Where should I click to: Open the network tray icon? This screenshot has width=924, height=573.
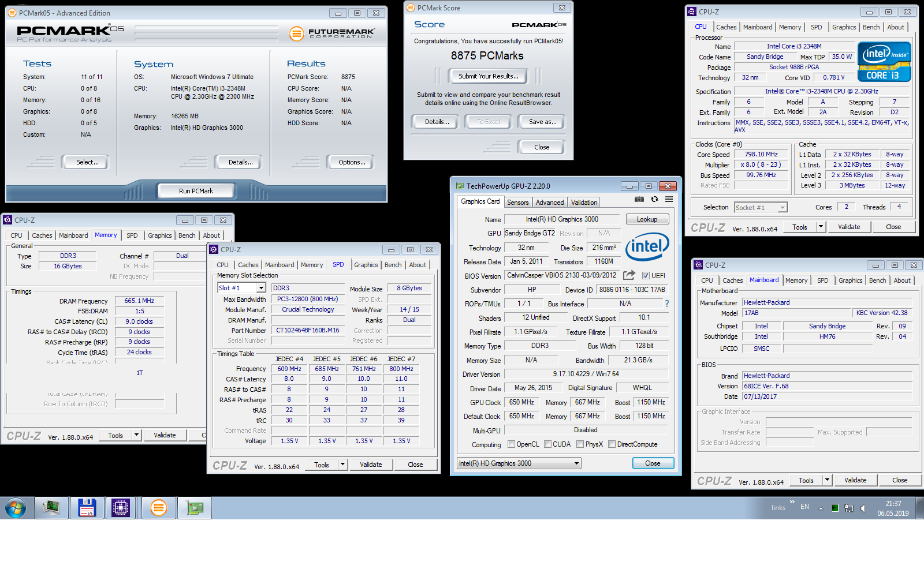click(849, 508)
